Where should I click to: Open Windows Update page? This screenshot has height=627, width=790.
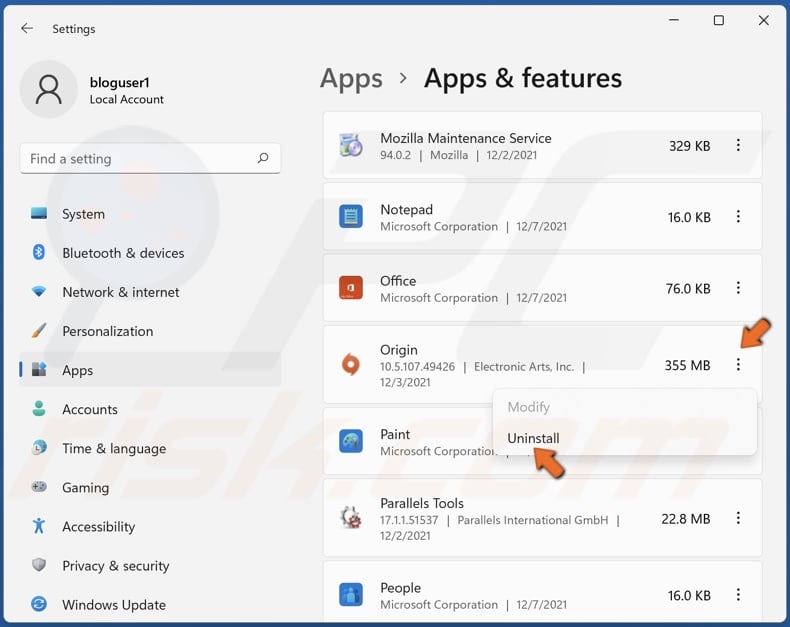coord(150,604)
